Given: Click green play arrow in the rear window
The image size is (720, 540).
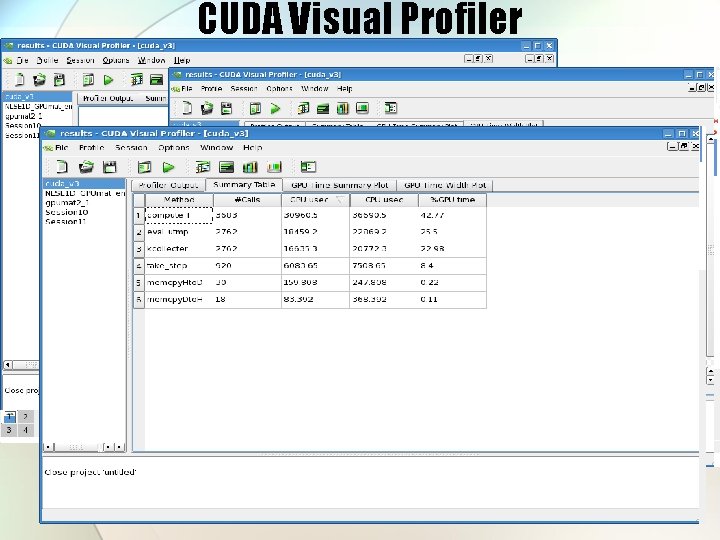Looking at the screenshot, I should coord(108,80).
